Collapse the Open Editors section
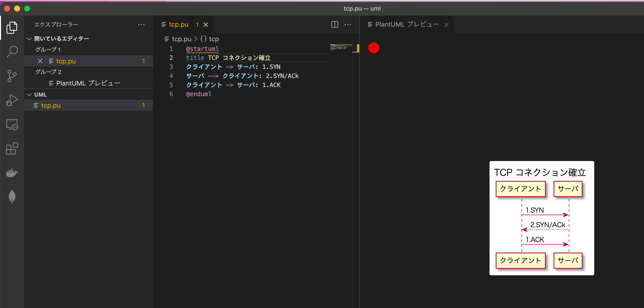The width and height of the screenshot is (644, 308). coord(29,39)
